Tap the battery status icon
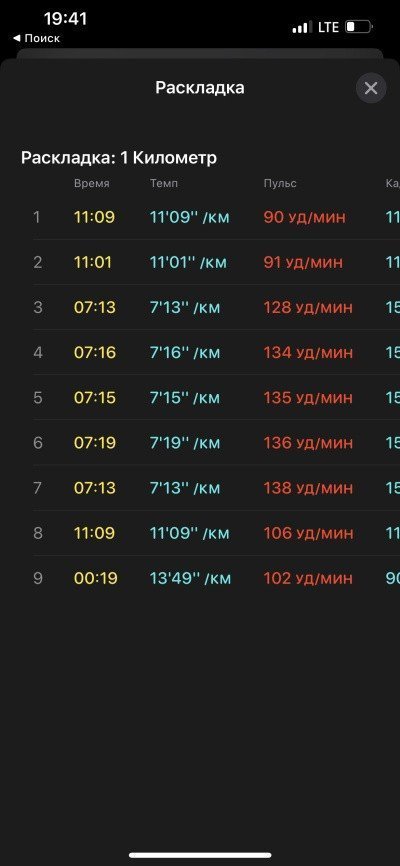Screen dimensions: 400x866 [360, 27]
